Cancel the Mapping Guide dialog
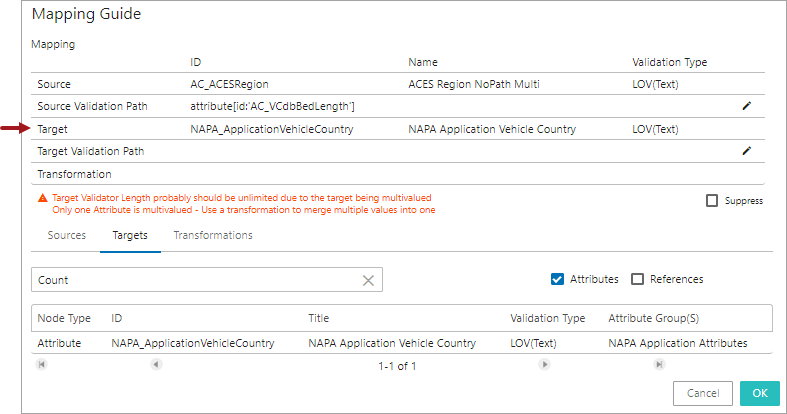This screenshot has height=414, width=787. click(x=703, y=393)
